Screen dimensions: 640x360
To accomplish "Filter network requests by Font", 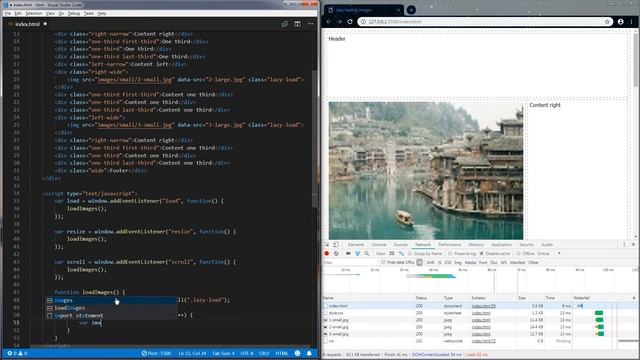I will (483, 262).
